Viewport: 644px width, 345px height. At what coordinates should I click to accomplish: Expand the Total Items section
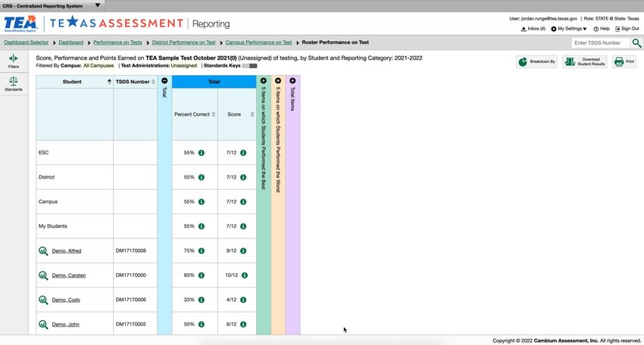click(x=292, y=81)
